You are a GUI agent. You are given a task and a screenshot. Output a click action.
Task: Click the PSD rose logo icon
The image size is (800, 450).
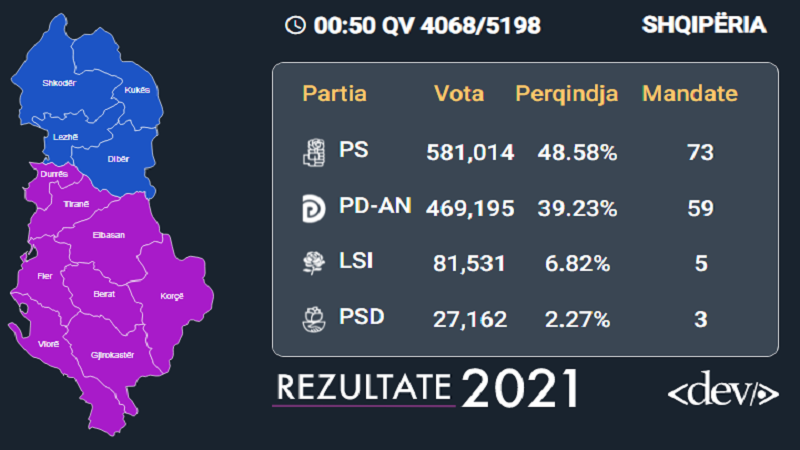[314, 320]
